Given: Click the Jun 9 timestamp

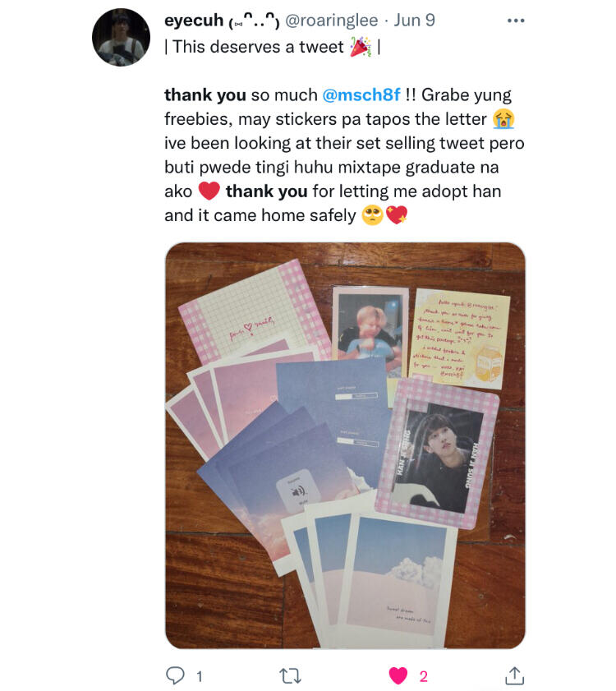Looking at the screenshot, I should 414,21.
